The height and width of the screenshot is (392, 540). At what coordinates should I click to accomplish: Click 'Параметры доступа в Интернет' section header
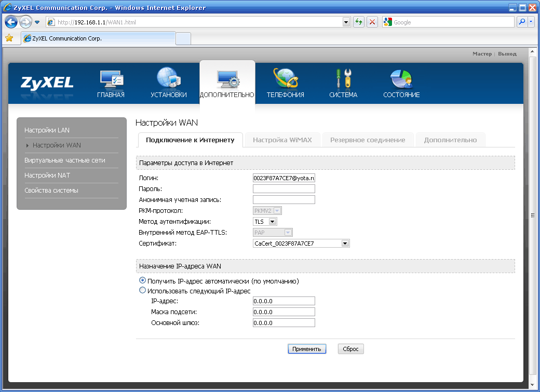[x=326, y=163]
